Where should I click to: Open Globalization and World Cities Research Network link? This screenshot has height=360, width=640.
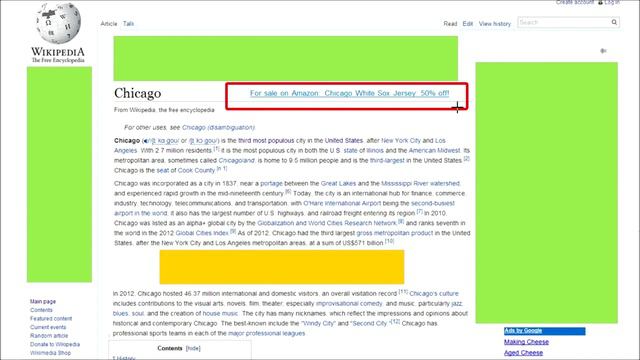[327, 223]
